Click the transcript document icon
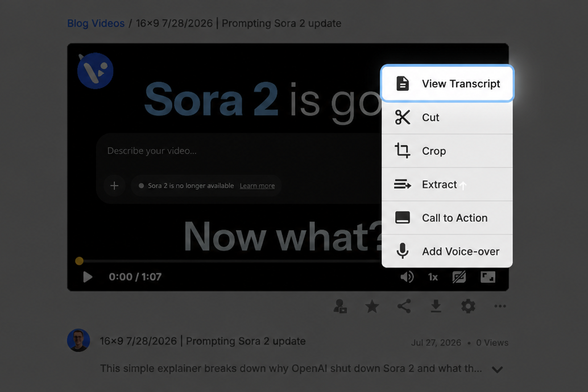The height and width of the screenshot is (392, 588). click(x=403, y=83)
